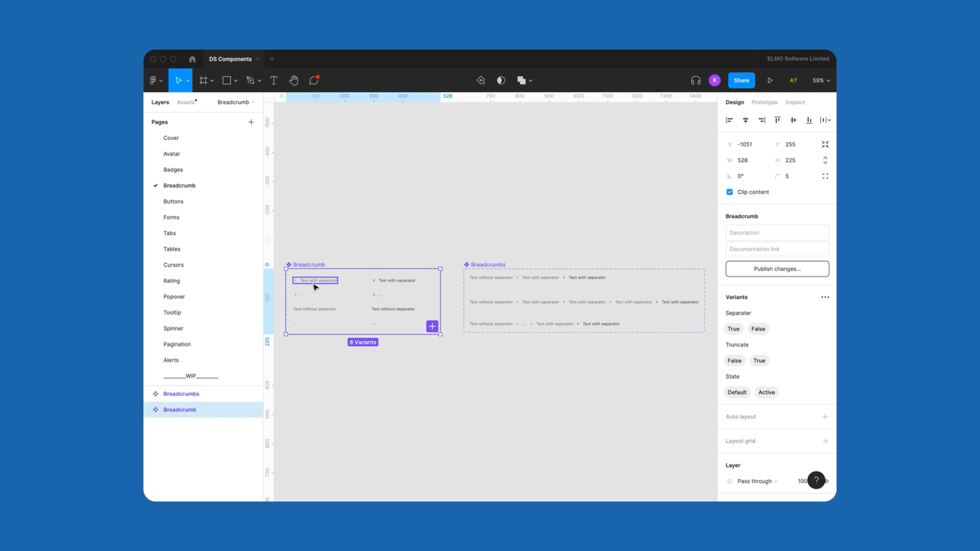Open Frame tool options dropdown arrow

[212, 81]
